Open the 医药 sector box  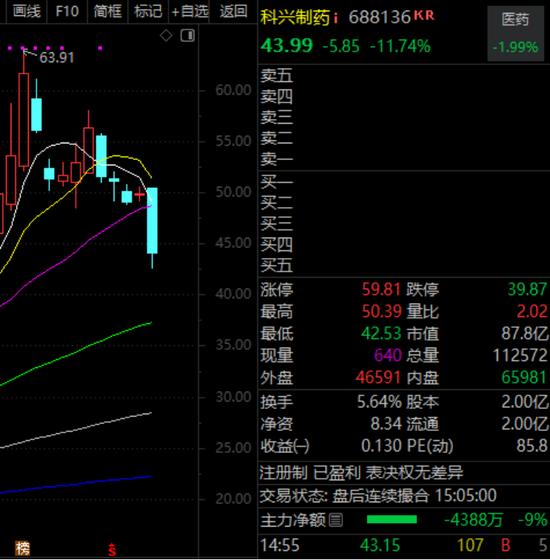[x=515, y=33]
